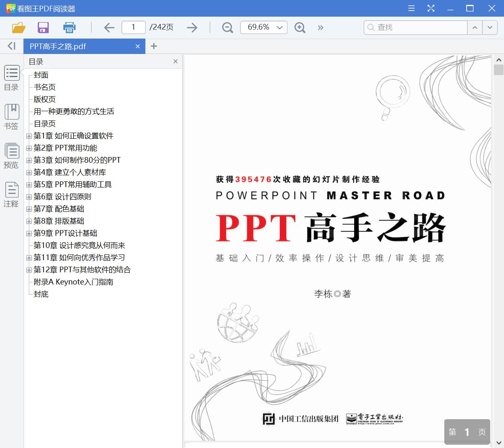
Task: Close the PPT高手之路.pdf tab
Action: point(138,46)
